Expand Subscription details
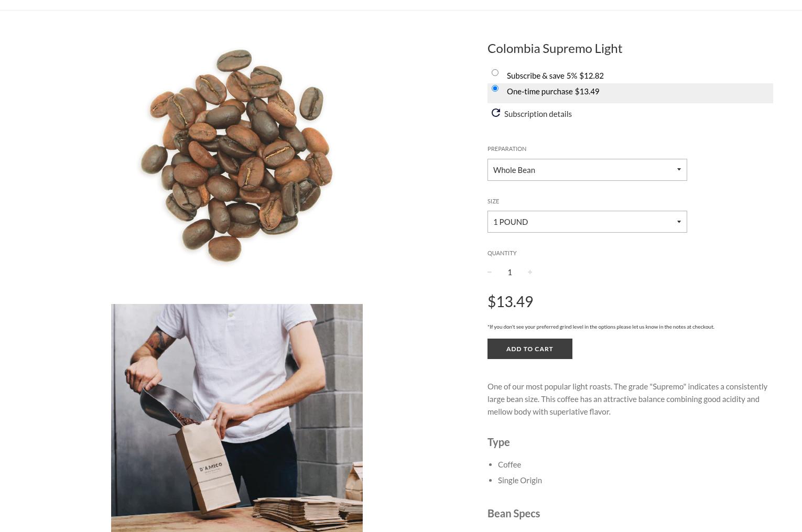 [538, 114]
